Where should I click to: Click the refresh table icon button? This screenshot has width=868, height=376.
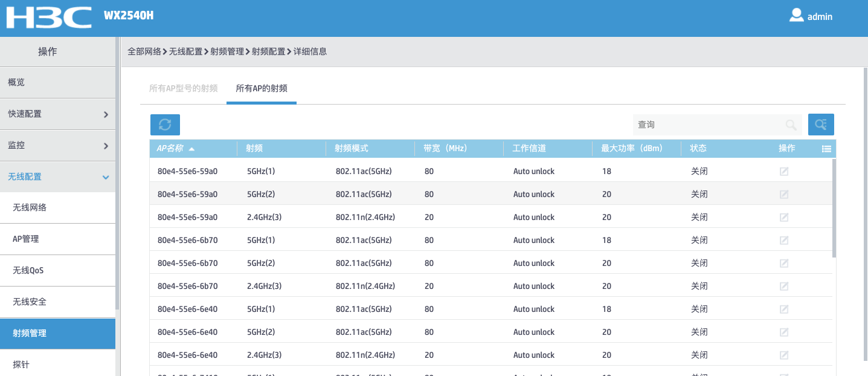click(x=165, y=125)
